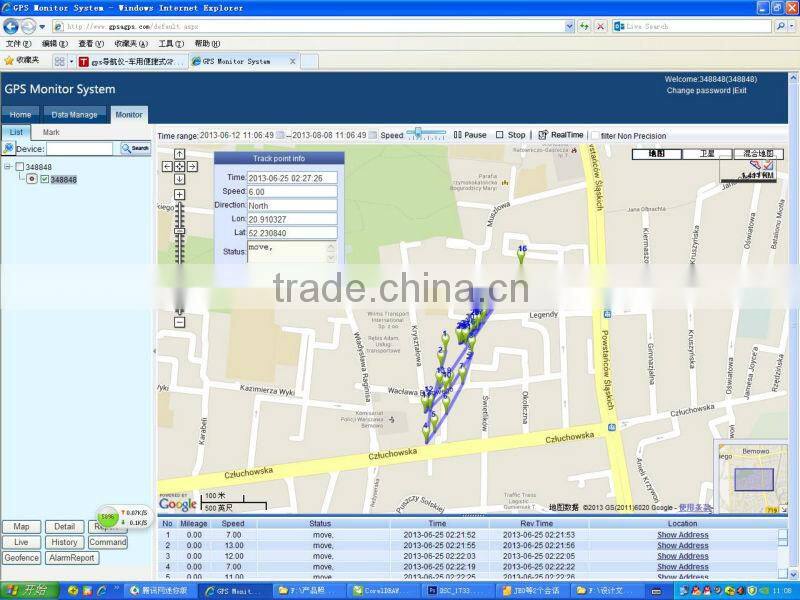Click inside the Device search input field

(x=80, y=148)
